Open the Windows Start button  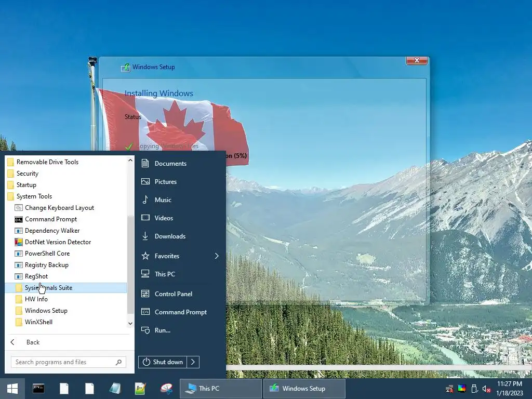(x=12, y=389)
